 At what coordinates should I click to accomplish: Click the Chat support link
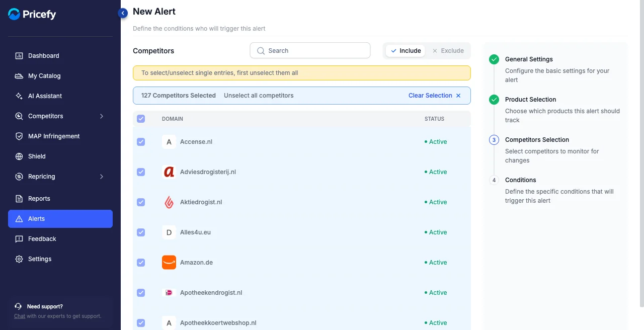(x=20, y=316)
